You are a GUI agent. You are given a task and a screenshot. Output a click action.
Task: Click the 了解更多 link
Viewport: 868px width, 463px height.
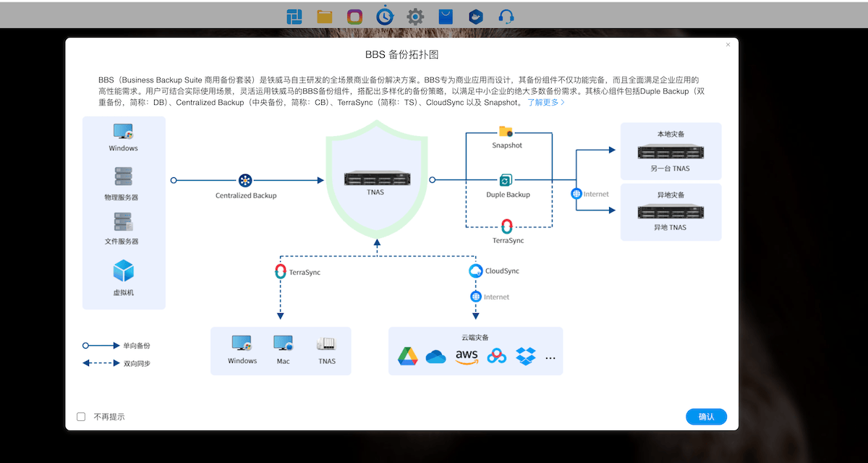[545, 103]
